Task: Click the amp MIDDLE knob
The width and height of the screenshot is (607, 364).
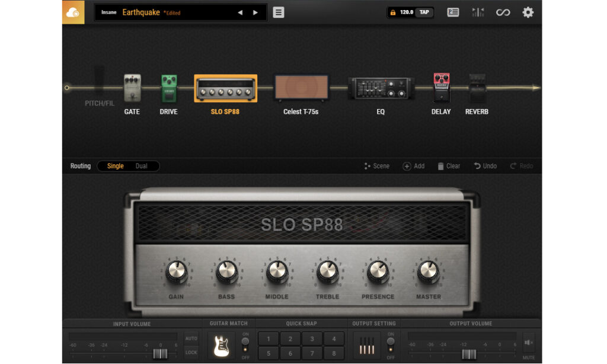Action: (277, 272)
